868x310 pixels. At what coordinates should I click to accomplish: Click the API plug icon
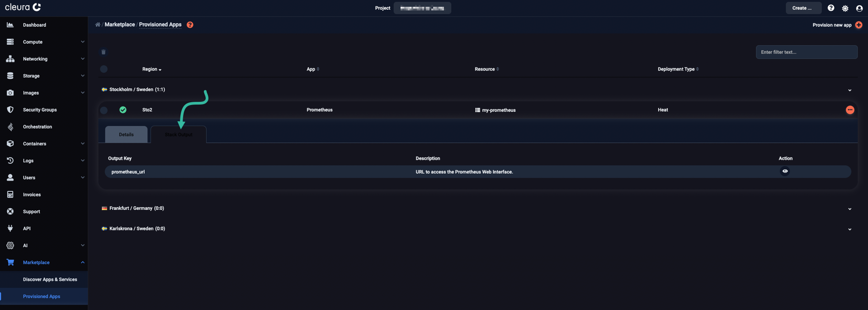pyautogui.click(x=10, y=229)
